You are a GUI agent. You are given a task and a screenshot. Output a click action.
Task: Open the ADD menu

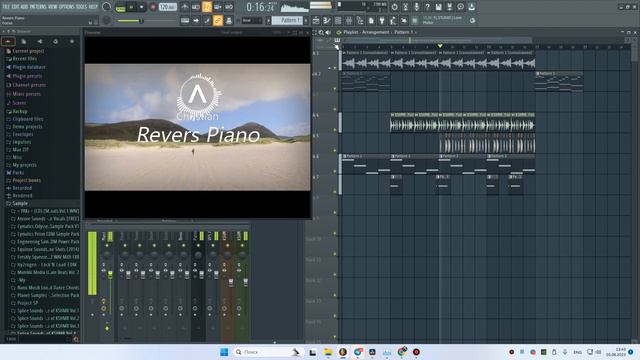pos(24,7)
